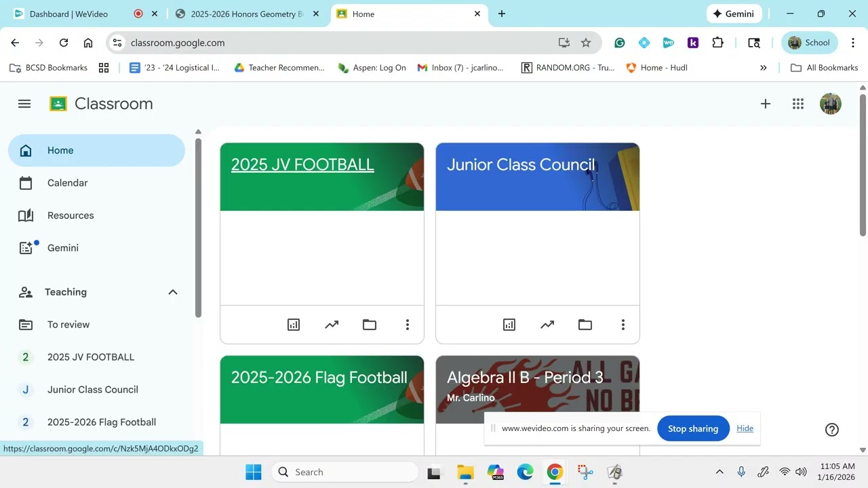The width and height of the screenshot is (868, 488).
Task: Click the sidebar vertical scrollbar
Action: pos(198,228)
